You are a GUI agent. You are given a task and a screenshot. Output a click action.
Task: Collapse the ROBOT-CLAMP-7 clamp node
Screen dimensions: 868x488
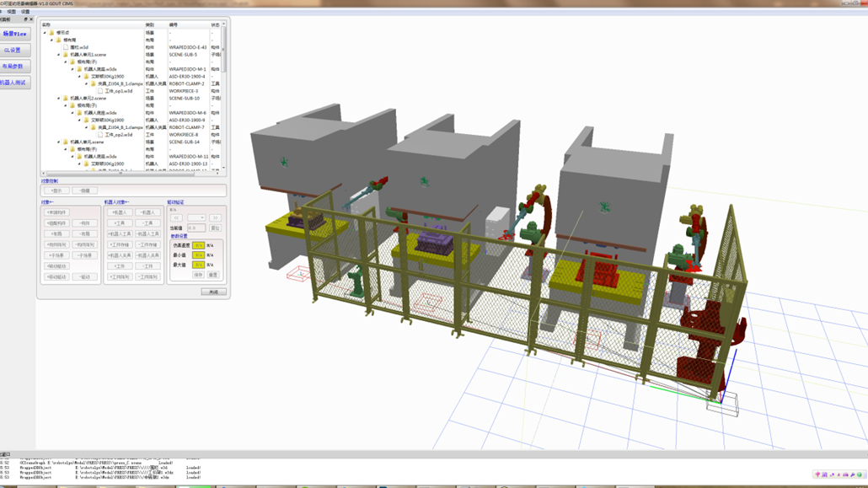point(86,127)
